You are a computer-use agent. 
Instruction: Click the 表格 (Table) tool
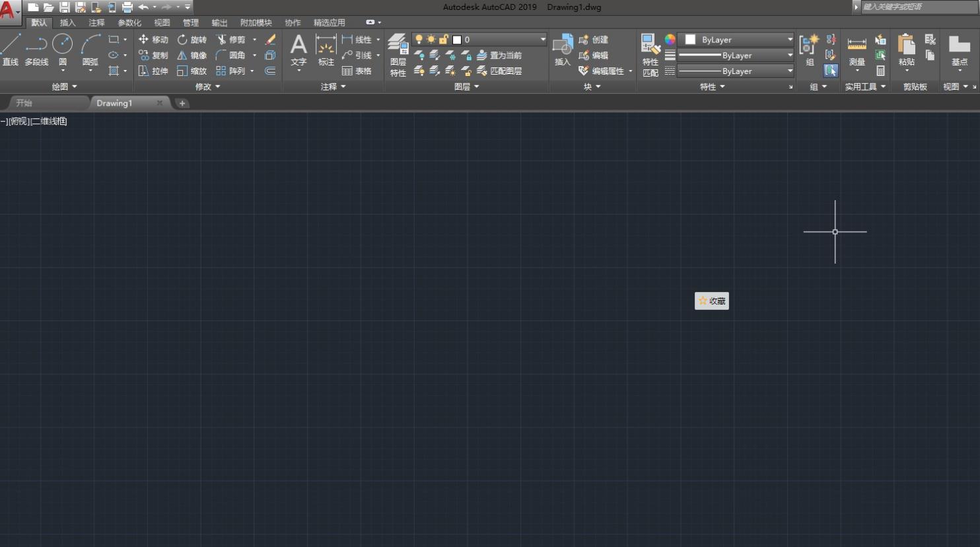(357, 71)
